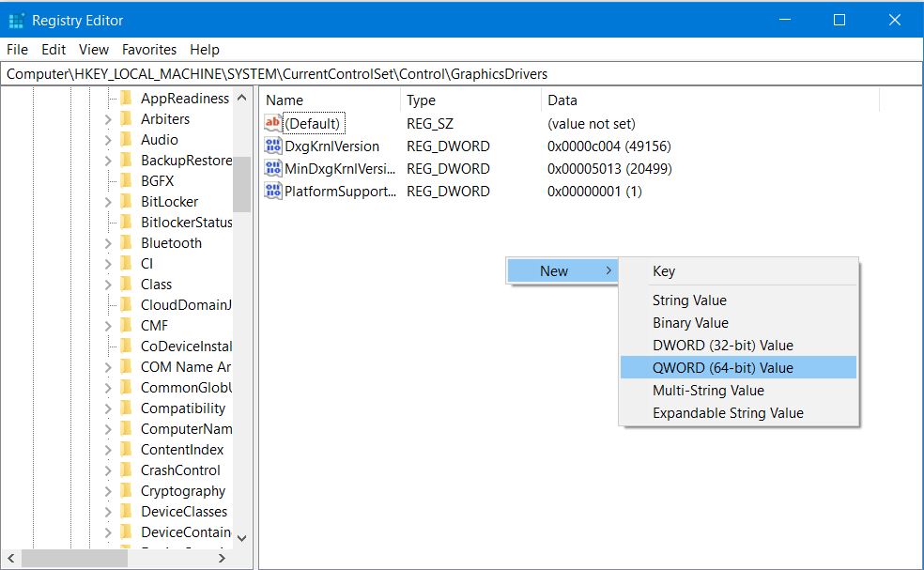Expand the DeviceContain key
The width and height of the screenshot is (924, 570).
pyautogui.click(x=108, y=531)
